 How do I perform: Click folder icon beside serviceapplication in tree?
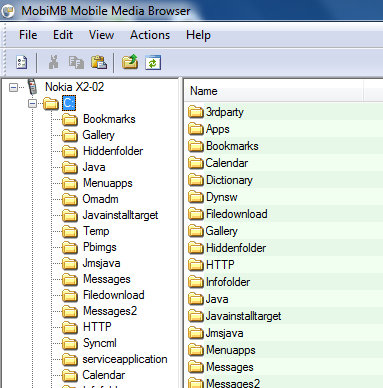point(70,359)
